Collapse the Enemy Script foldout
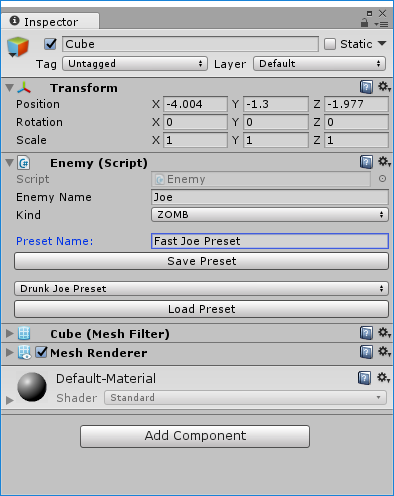This screenshot has width=394, height=496. [10, 163]
